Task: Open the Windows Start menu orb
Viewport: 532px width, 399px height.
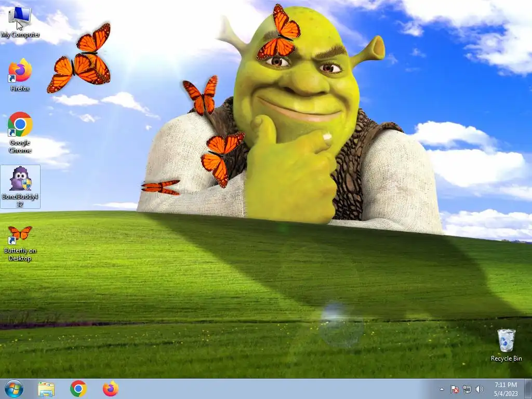Action: pyautogui.click(x=14, y=389)
